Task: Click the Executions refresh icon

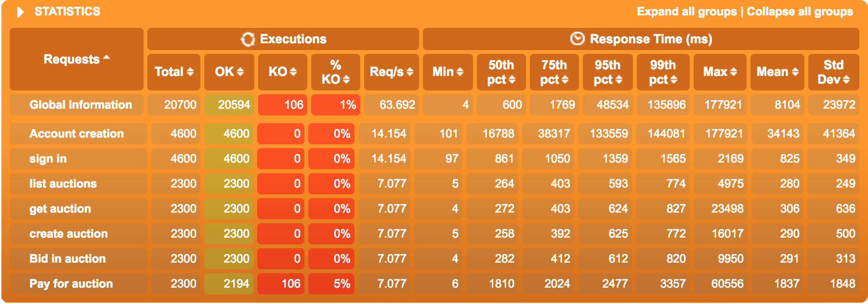Action: (248, 39)
